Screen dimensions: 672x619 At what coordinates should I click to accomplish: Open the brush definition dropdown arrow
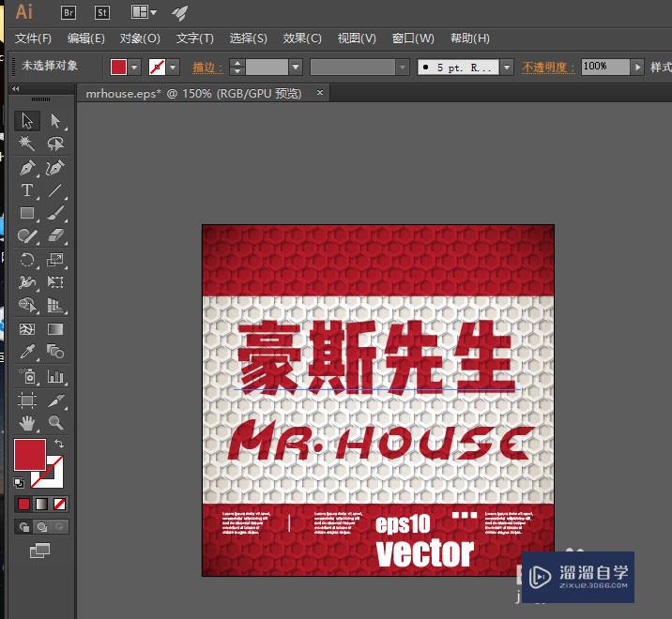pyautogui.click(x=507, y=68)
